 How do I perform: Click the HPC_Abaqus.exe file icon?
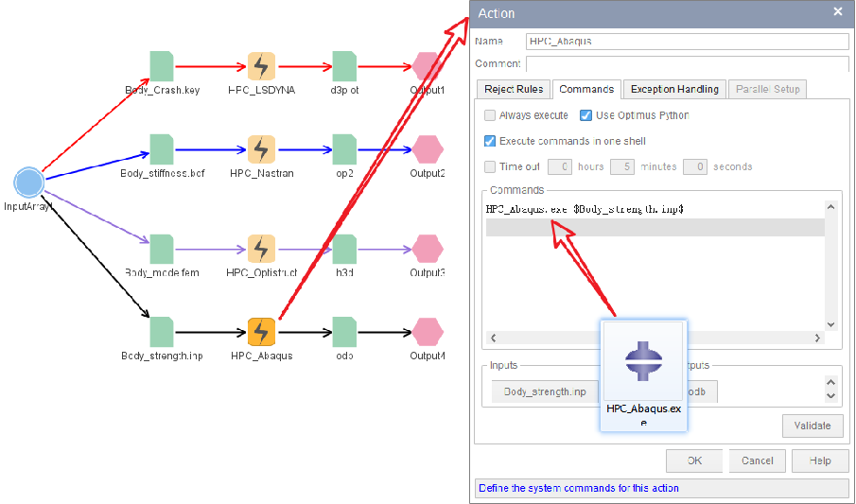tap(643, 360)
